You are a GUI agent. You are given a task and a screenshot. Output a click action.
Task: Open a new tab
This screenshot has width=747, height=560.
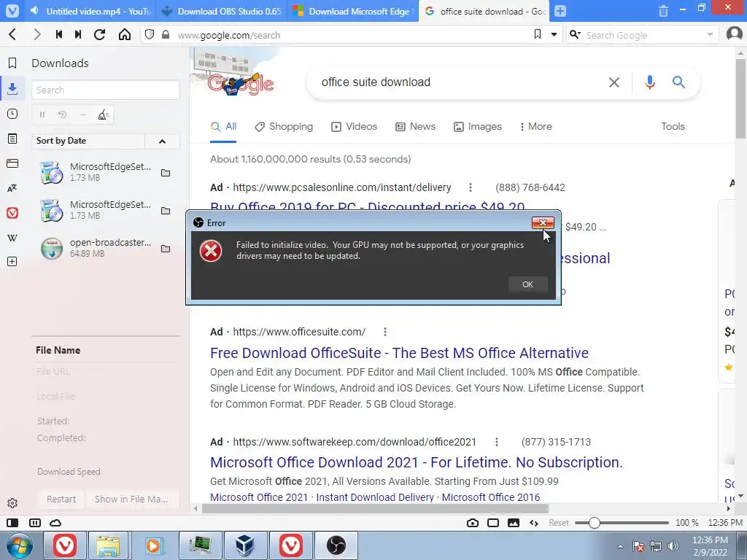tap(560, 11)
